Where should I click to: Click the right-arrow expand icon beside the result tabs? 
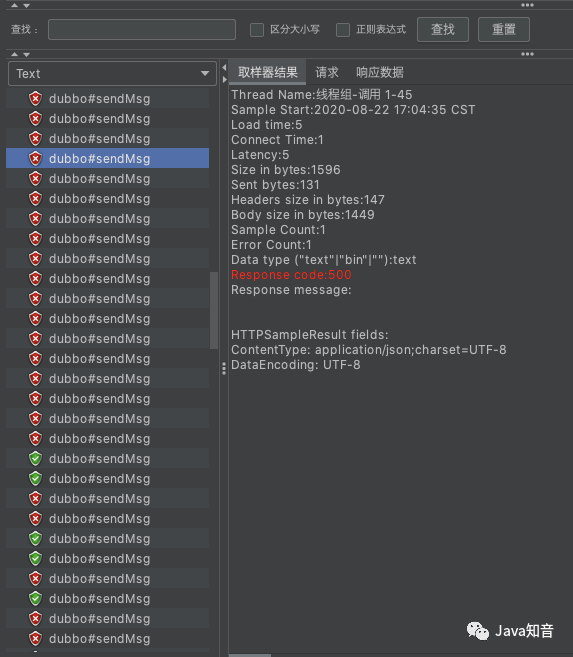click(x=225, y=79)
